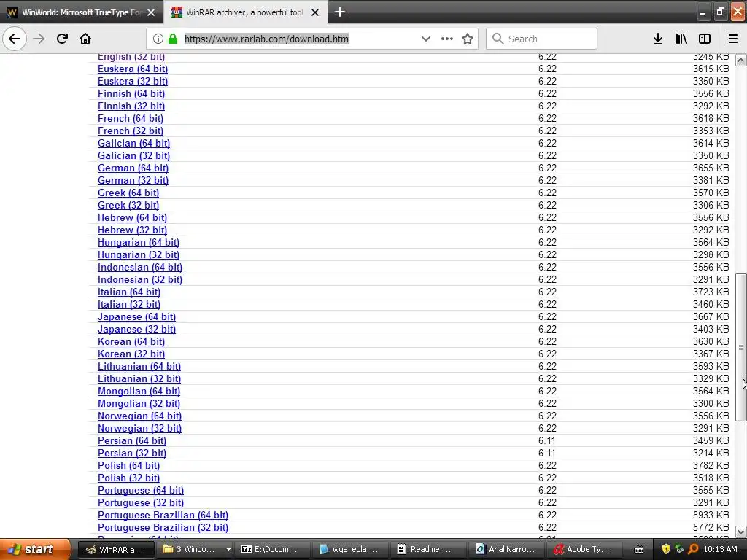
Task: Open Adobe Type taskbar window
Action: [x=585, y=549]
